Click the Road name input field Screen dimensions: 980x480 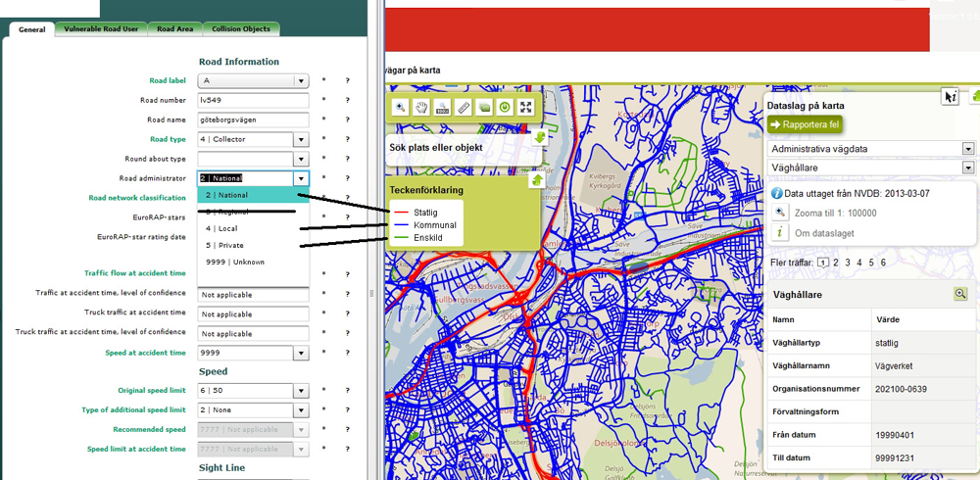[253, 120]
